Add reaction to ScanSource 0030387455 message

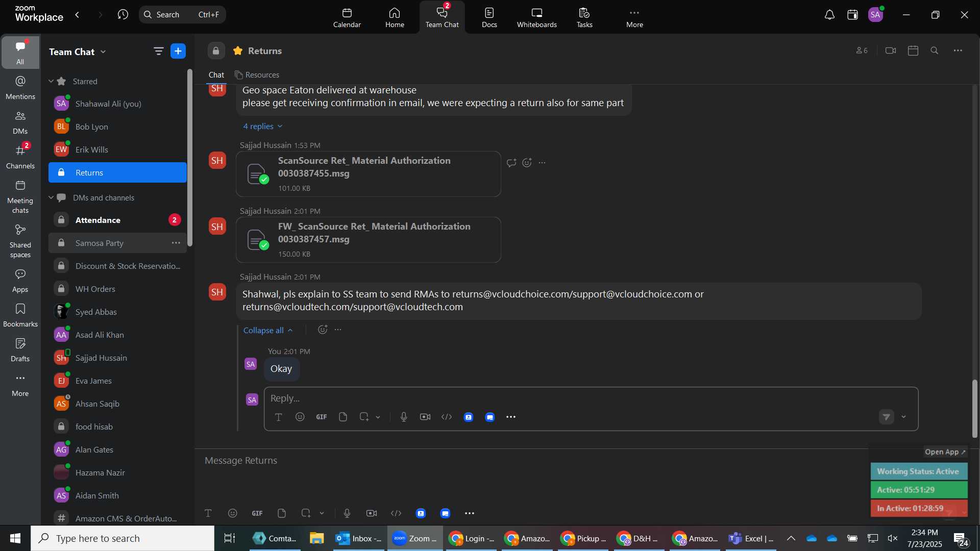(x=527, y=163)
